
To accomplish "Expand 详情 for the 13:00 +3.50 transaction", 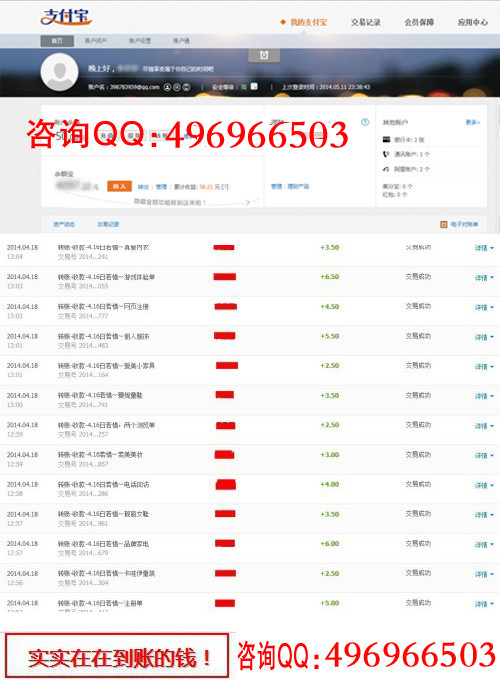I will 484,396.
